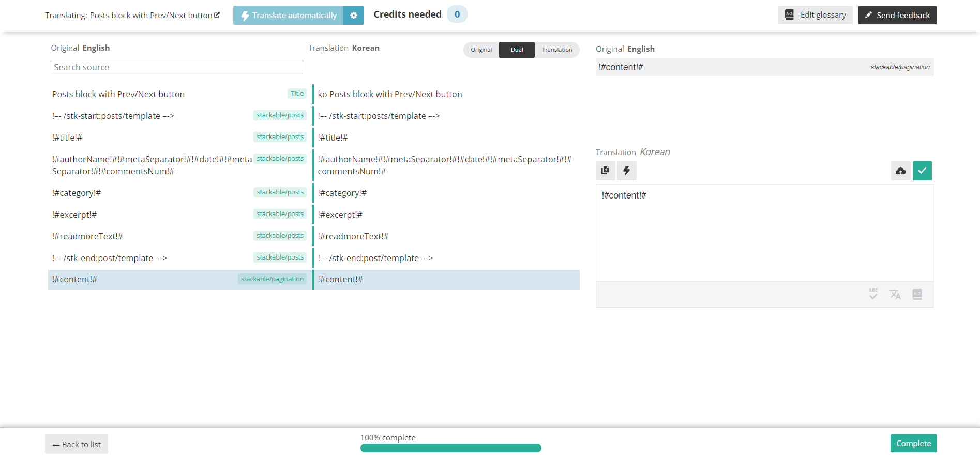Click the machine translate icon below editor
Viewport: 980px width, 456px height.
pos(895,294)
